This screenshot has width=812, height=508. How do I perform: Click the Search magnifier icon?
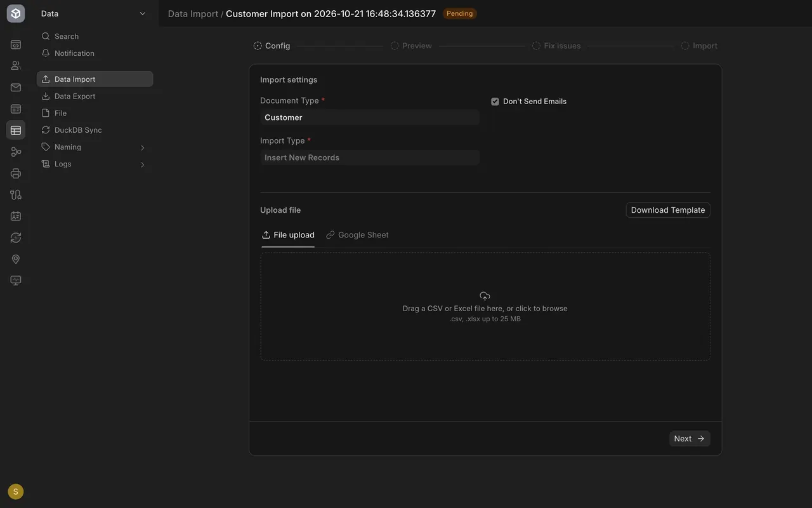coord(46,36)
